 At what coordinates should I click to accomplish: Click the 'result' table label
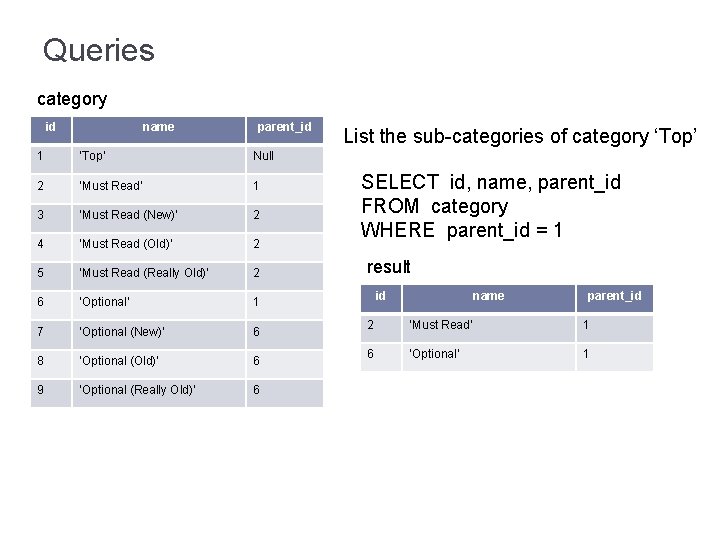(x=388, y=267)
